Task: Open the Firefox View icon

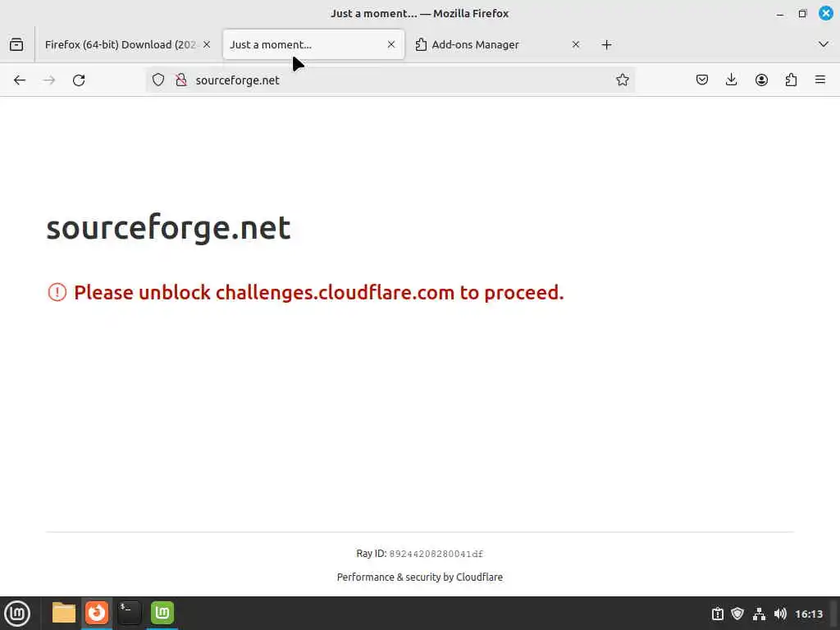Action: pyautogui.click(x=16, y=44)
